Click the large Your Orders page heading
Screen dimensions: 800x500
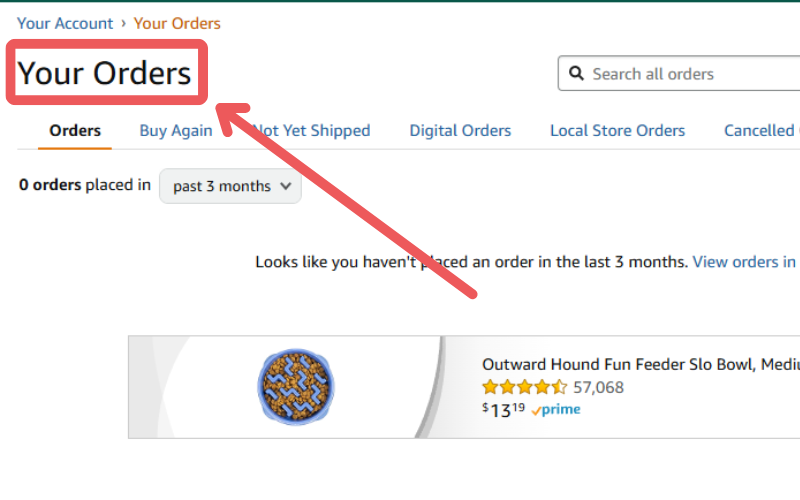(x=105, y=72)
